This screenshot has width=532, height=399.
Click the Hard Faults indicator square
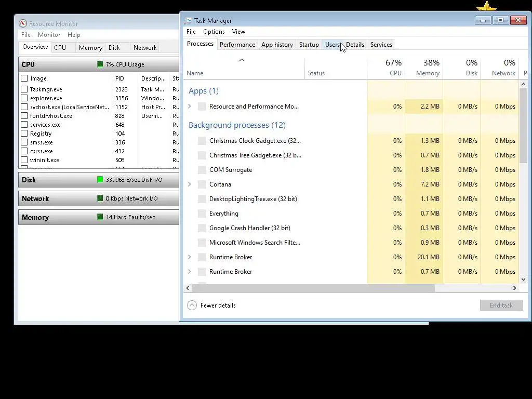(x=100, y=217)
